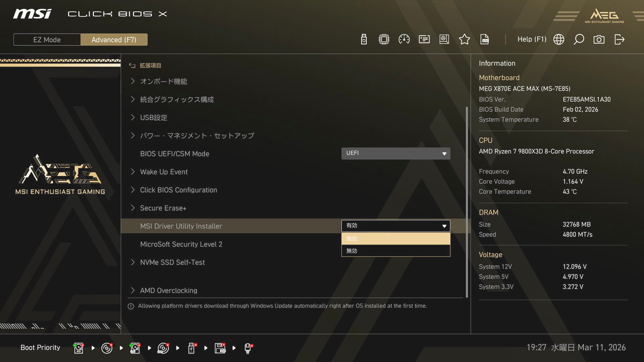Click the Help (F1) button
Viewport: 644px width, 362px height.
pos(531,39)
